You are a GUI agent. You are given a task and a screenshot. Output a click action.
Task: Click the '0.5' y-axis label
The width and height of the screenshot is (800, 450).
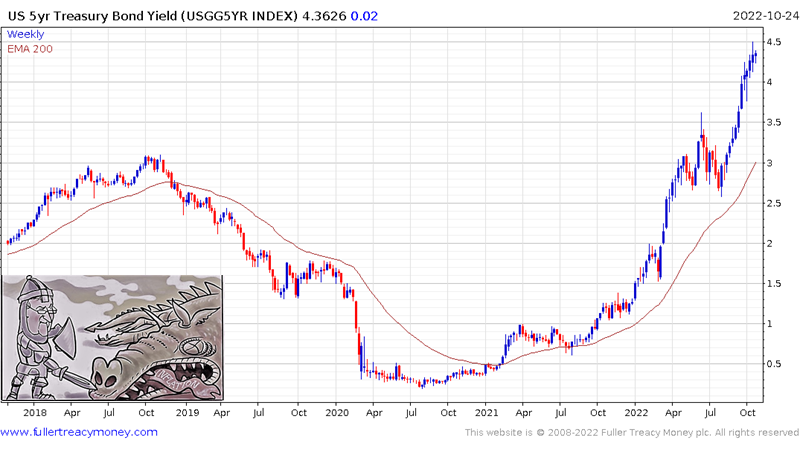point(773,364)
